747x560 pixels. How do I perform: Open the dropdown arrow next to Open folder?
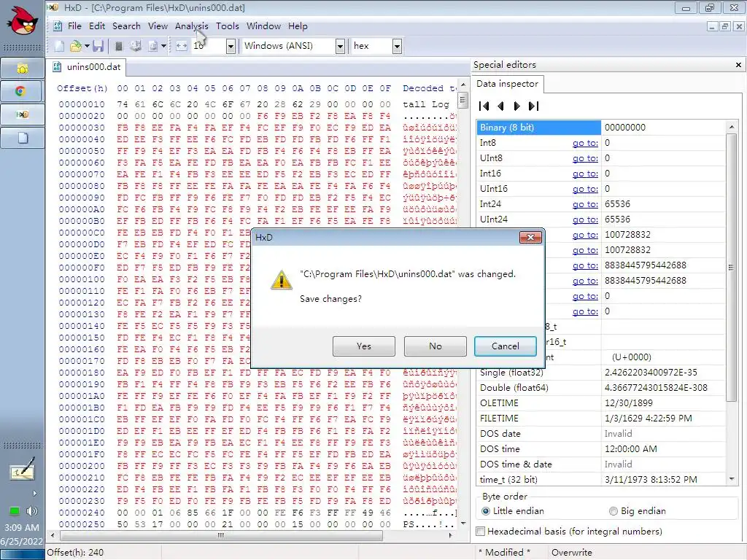click(87, 46)
